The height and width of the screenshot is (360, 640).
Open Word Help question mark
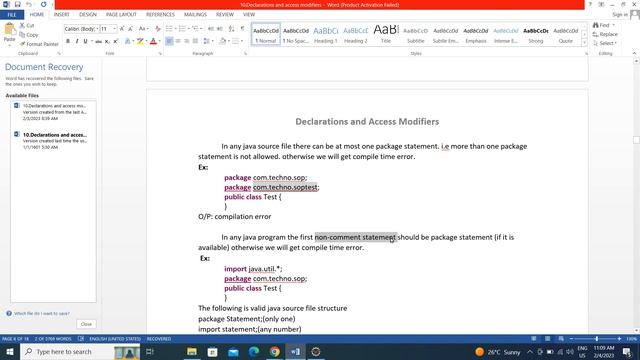[x=590, y=4]
